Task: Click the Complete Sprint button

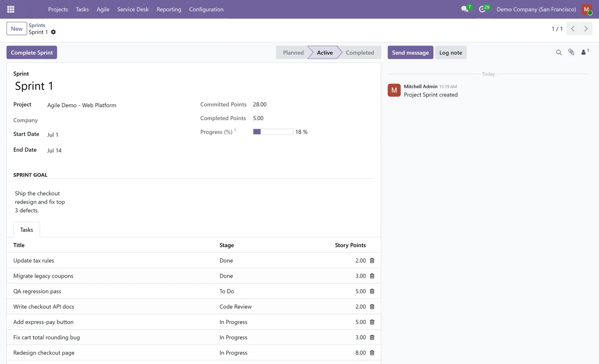Action: (x=32, y=53)
